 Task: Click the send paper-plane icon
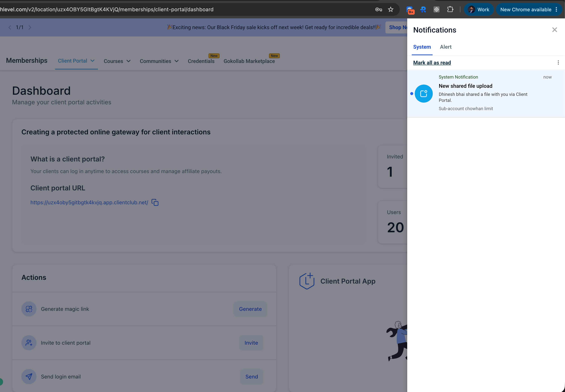tap(29, 377)
